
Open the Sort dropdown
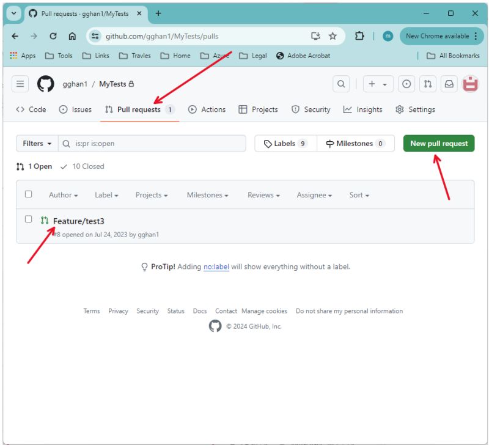point(358,195)
